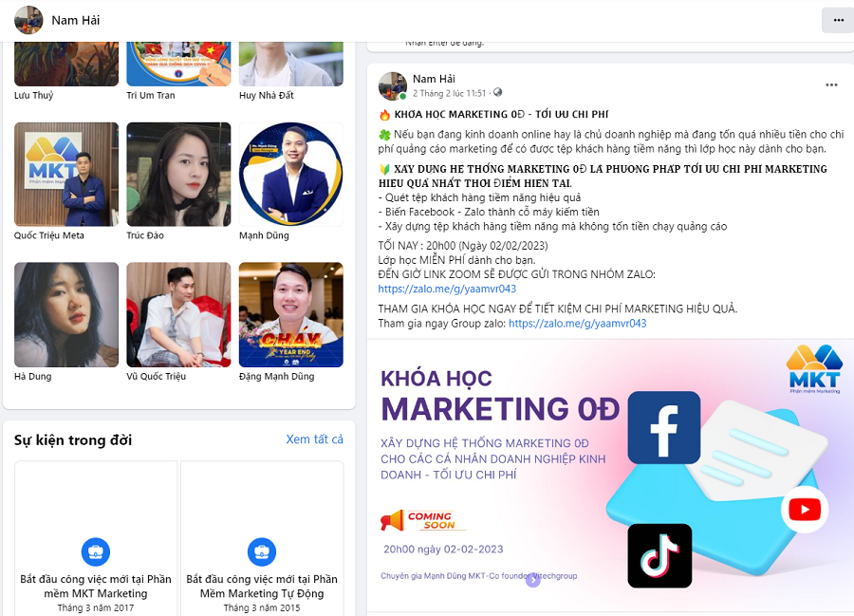Open the three-dot menu in the profile header
This screenshot has width=854, height=616.
838,21
